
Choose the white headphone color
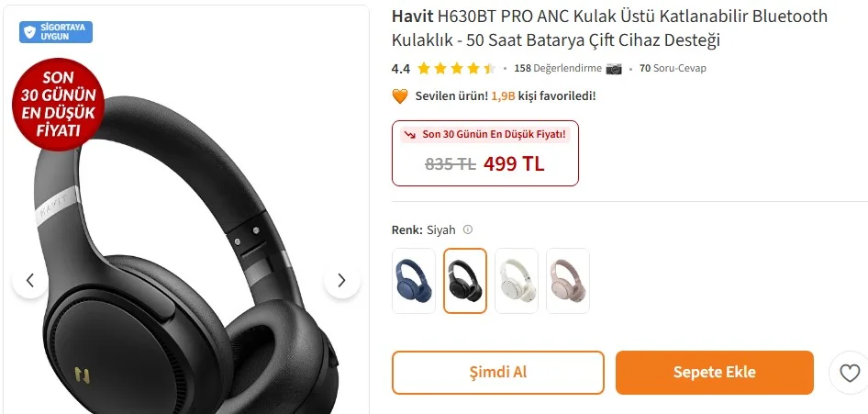click(x=517, y=281)
